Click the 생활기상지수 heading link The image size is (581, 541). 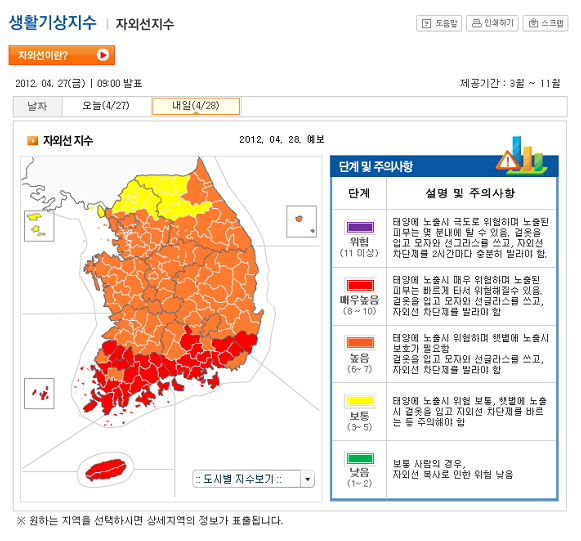[53, 23]
